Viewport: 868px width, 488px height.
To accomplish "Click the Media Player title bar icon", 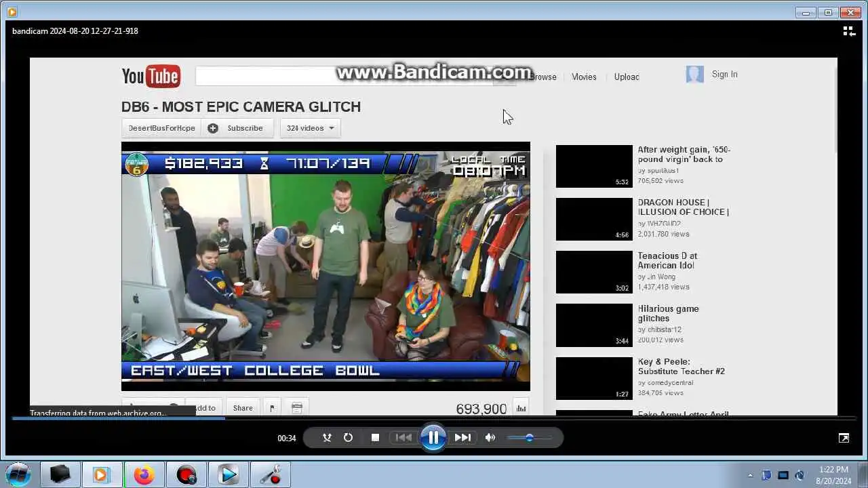I will pos(12,12).
